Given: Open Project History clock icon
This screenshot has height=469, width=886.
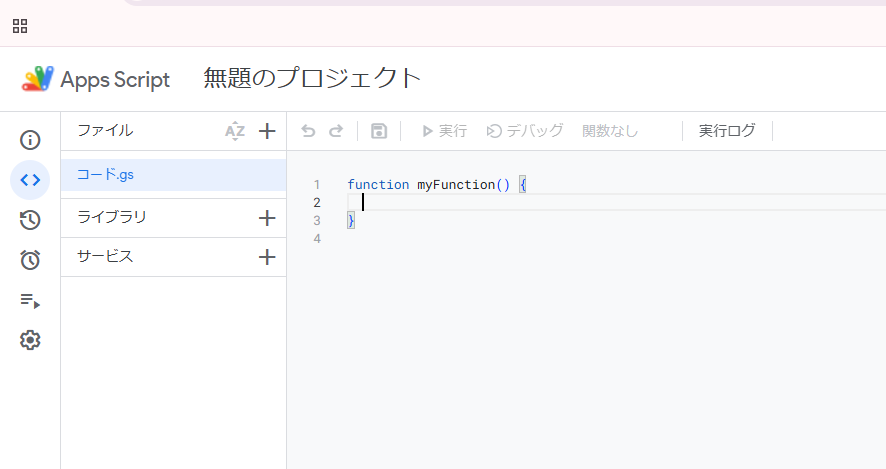Looking at the screenshot, I should pyautogui.click(x=30, y=220).
